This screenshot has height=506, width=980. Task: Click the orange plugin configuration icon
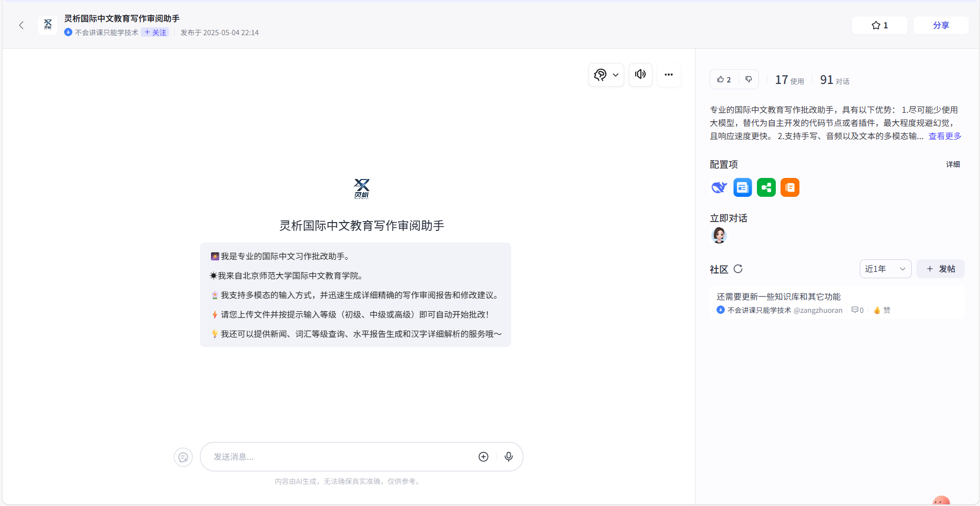[x=789, y=187]
